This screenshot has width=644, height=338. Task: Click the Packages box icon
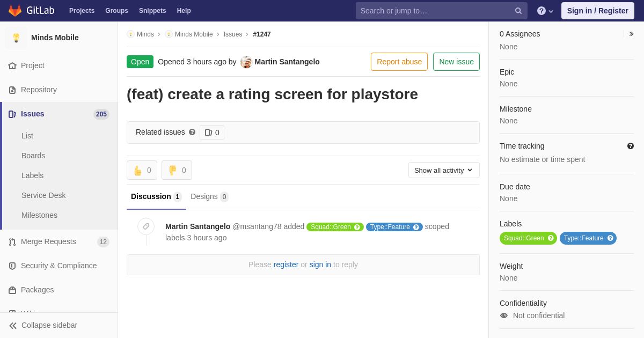[x=12, y=290]
